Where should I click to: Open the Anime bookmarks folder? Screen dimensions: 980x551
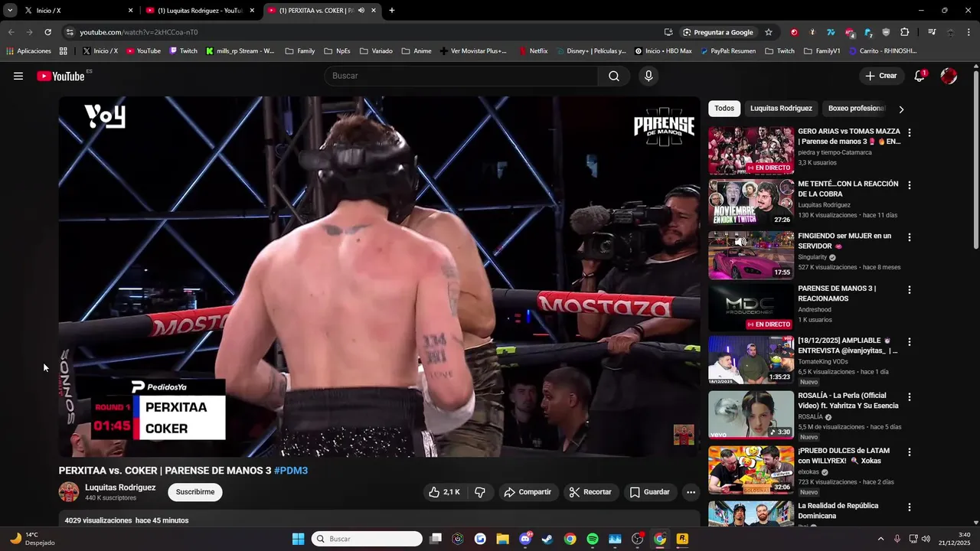(x=416, y=51)
